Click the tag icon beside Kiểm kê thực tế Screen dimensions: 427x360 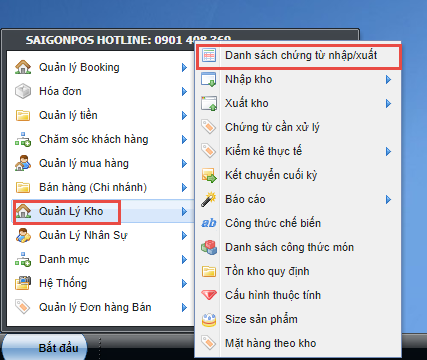coord(209,151)
